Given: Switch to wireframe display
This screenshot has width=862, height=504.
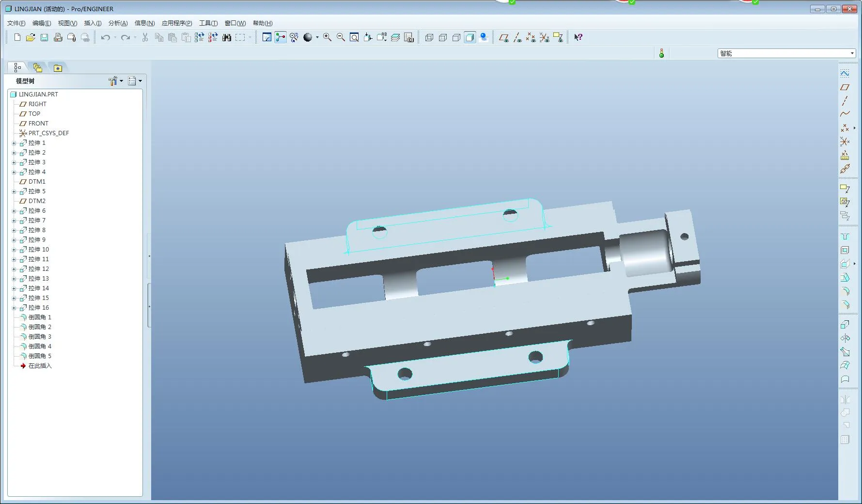Looking at the screenshot, I should click(x=429, y=37).
